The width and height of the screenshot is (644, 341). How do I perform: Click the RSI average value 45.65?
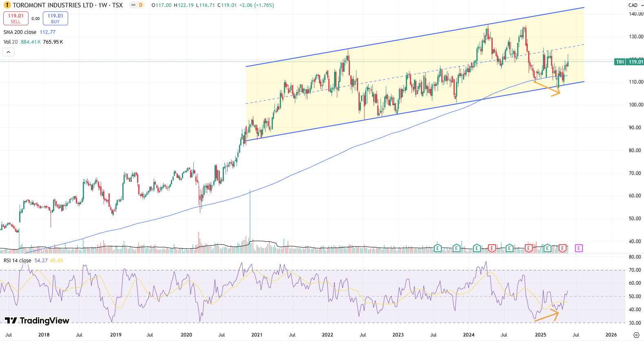pos(57,261)
